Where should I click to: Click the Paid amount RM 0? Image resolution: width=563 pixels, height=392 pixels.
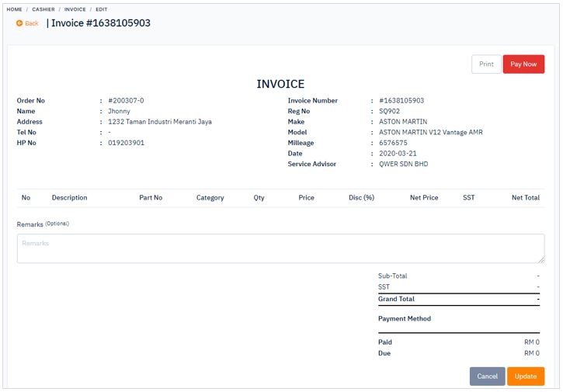[532, 342]
